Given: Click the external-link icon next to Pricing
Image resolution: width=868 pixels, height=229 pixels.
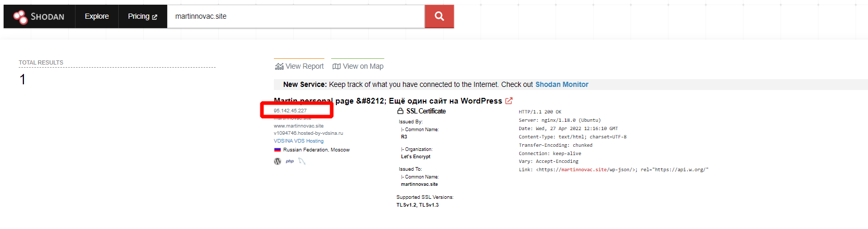Looking at the screenshot, I should click(155, 17).
